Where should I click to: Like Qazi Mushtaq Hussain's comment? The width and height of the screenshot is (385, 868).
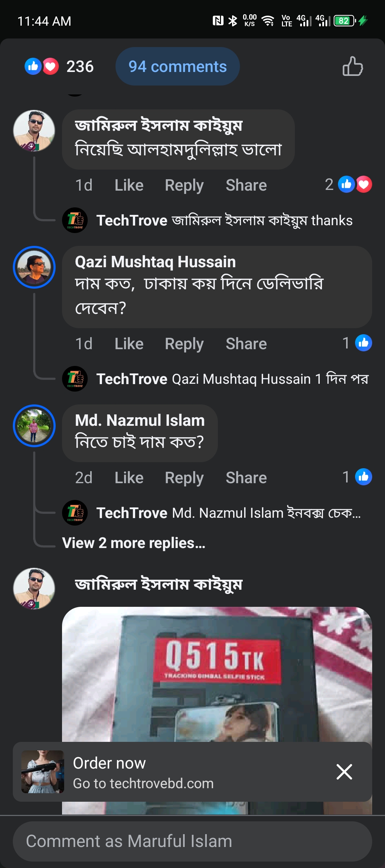tap(129, 344)
